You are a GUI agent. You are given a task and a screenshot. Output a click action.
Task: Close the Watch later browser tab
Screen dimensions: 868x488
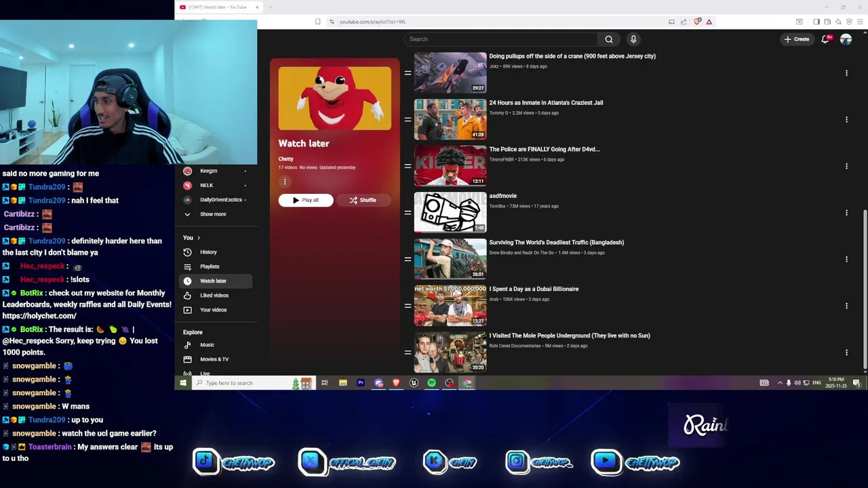[257, 7]
